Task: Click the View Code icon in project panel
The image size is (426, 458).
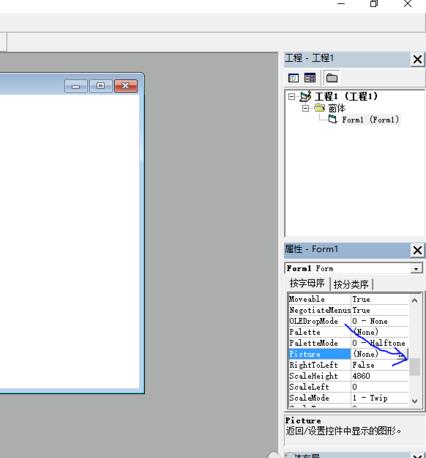Action: 293,78
